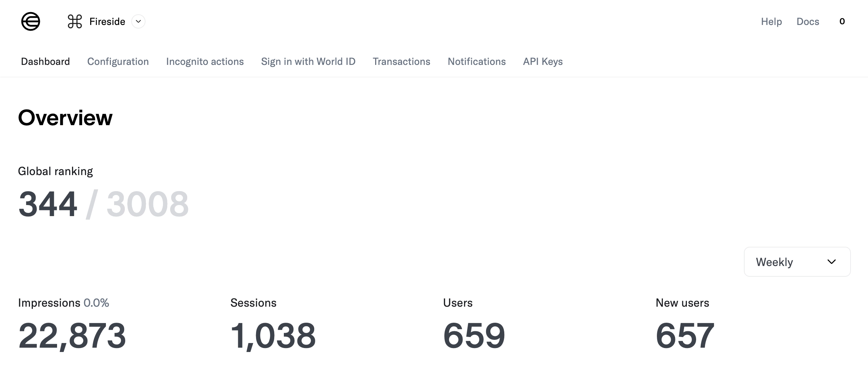
Task: Click the Users count 659
Action: 474,334
